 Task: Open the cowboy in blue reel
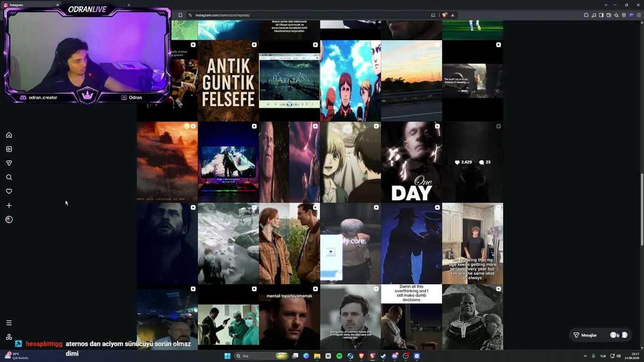(x=412, y=244)
